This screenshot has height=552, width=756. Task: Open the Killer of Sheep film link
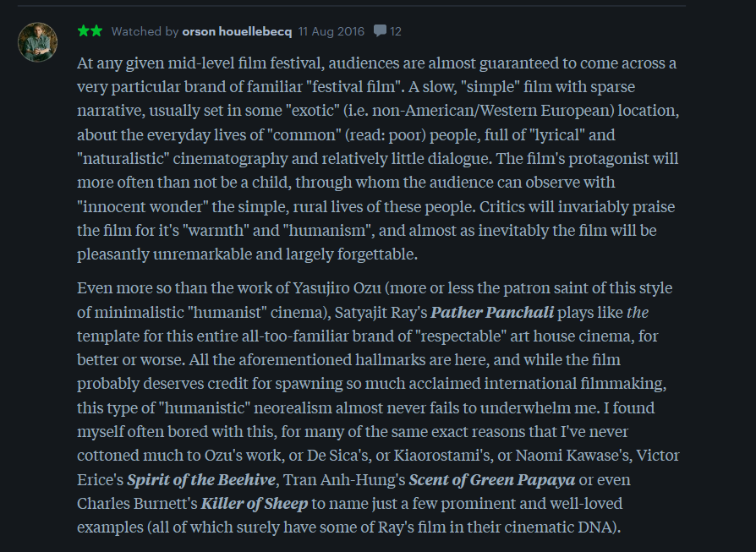point(254,503)
